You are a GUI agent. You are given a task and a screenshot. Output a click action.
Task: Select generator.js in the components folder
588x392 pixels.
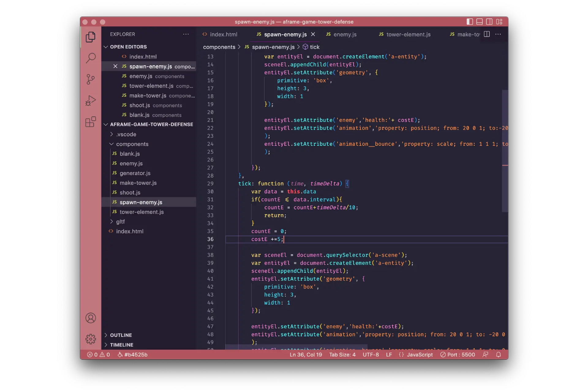135,173
